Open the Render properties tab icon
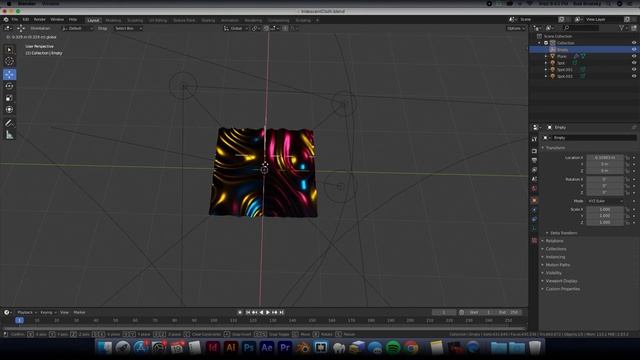 click(534, 151)
